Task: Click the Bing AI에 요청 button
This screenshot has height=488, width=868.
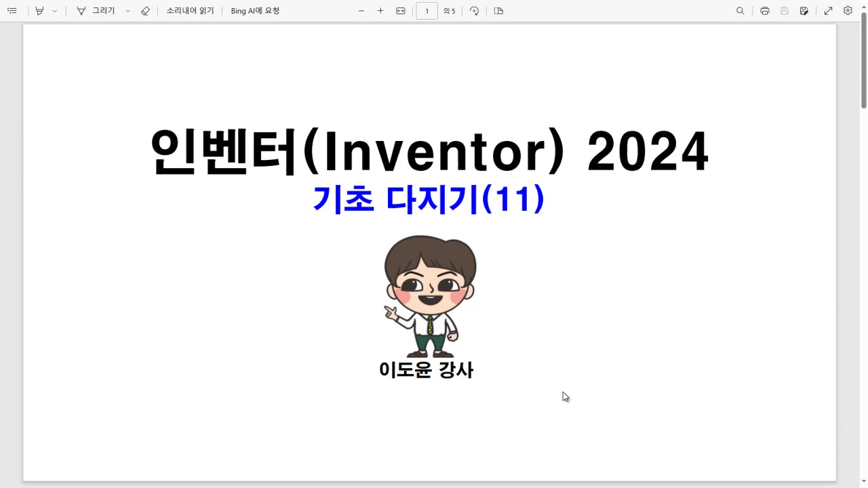Action: click(255, 11)
